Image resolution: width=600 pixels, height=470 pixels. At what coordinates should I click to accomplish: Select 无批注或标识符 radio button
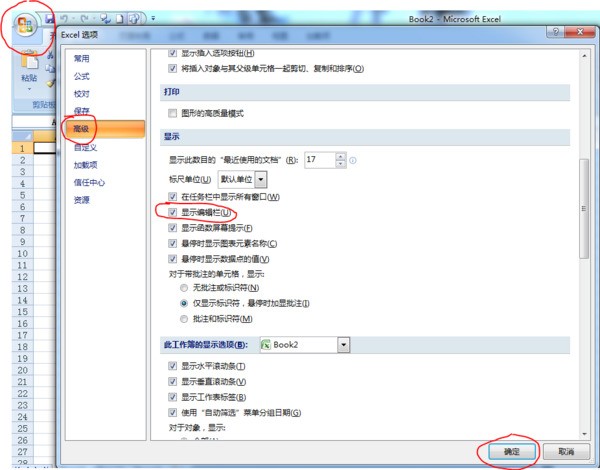click(184, 288)
